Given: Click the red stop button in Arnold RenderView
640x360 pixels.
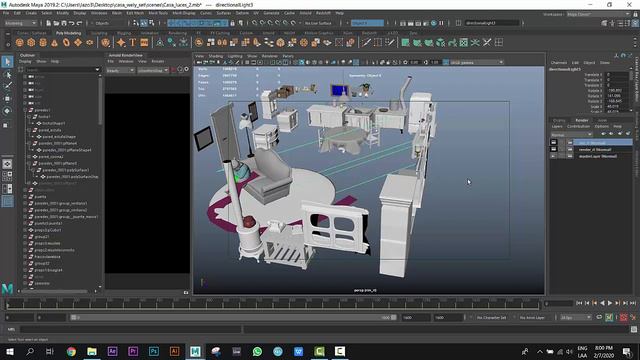Looking at the screenshot, I should pyautogui.click(x=173, y=70).
